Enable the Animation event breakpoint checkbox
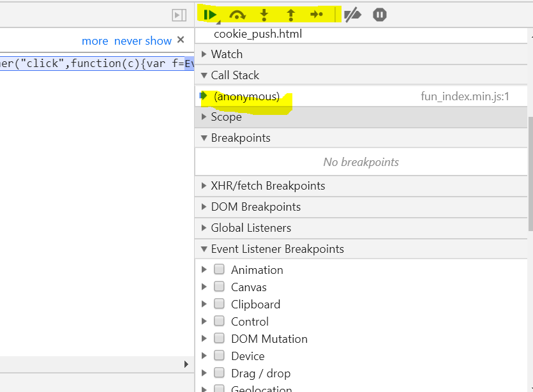This screenshot has width=533, height=392. click(x=219, y=269)
